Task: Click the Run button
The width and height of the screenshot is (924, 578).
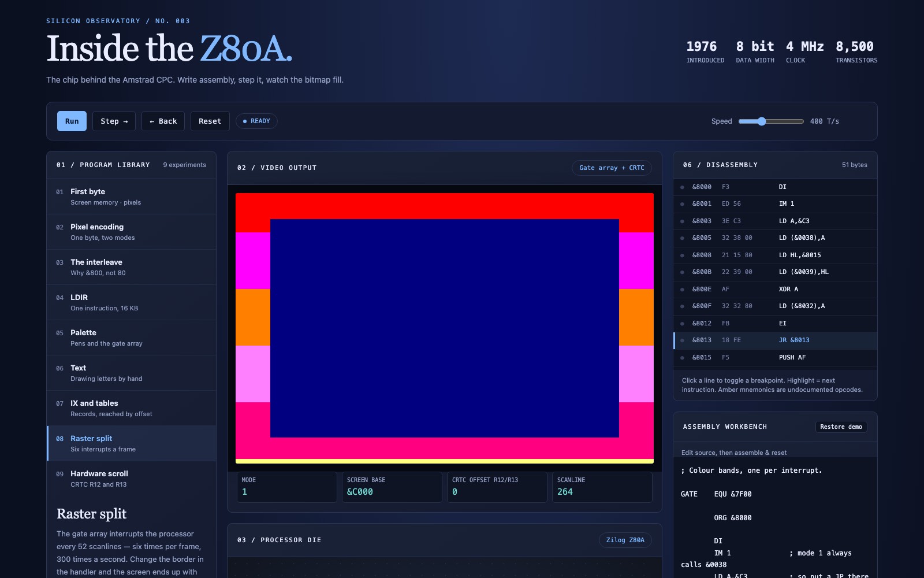Action: click(x=72, y=121)
